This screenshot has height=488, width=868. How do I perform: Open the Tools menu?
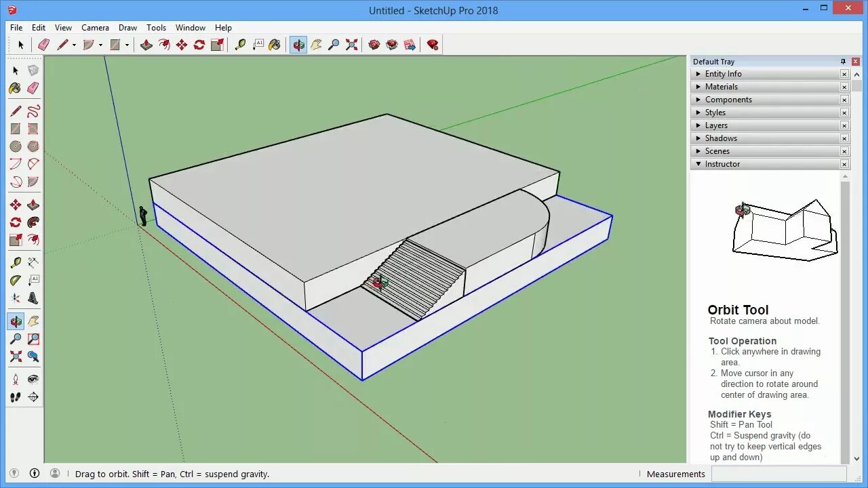click(156, 28)
